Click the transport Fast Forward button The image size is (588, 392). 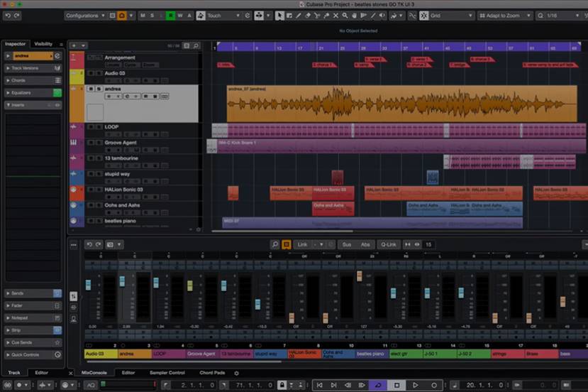[x=362, y=385]
